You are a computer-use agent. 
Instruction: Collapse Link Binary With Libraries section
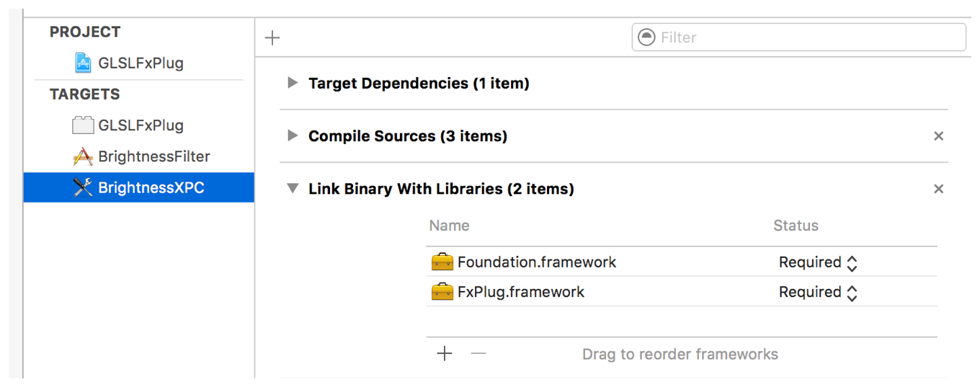pos(292,189)
